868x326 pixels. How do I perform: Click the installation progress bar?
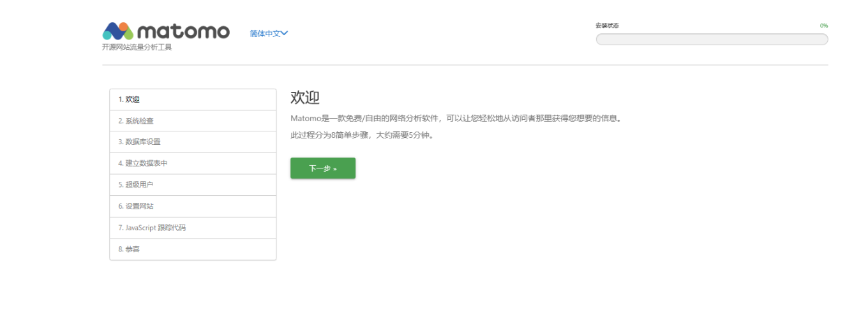coord(712,40)
